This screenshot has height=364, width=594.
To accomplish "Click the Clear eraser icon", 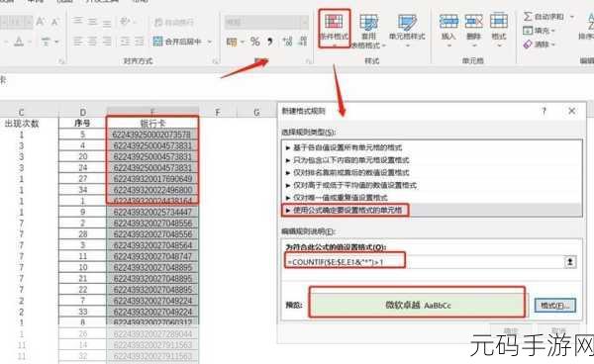I will (528, 45).
